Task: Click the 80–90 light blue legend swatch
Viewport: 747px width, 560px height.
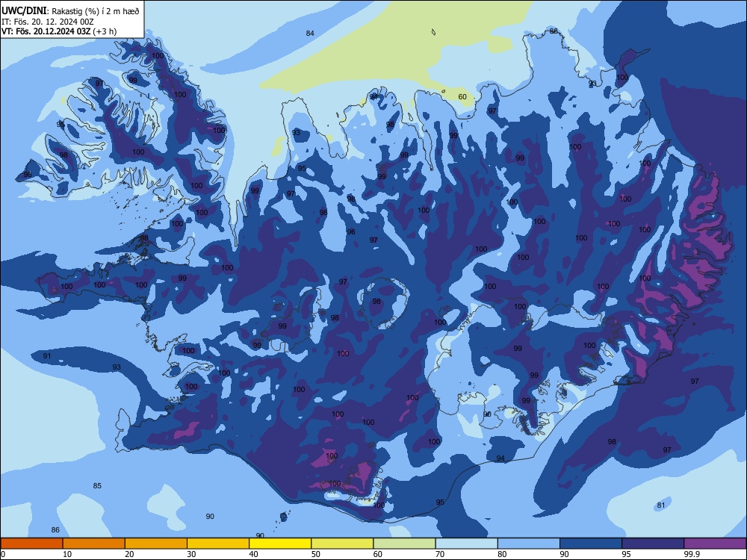Action: 529,544
